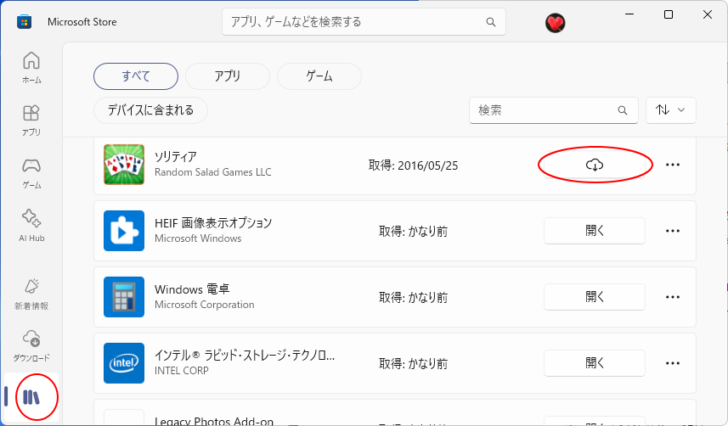Click the ソリティア title text
The width and height of the screenshot is (728, 426).
click(176, 157)
